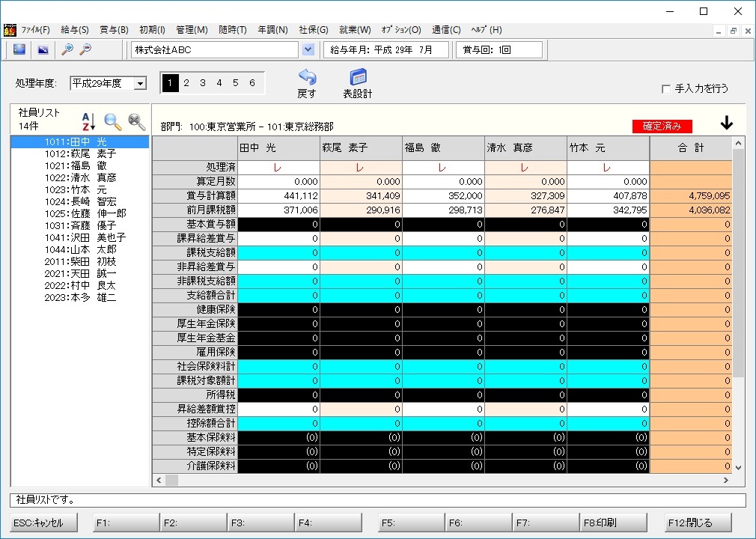Click the table vertical scrollbar thumb

pyautogui.click(x=738, y=263)
